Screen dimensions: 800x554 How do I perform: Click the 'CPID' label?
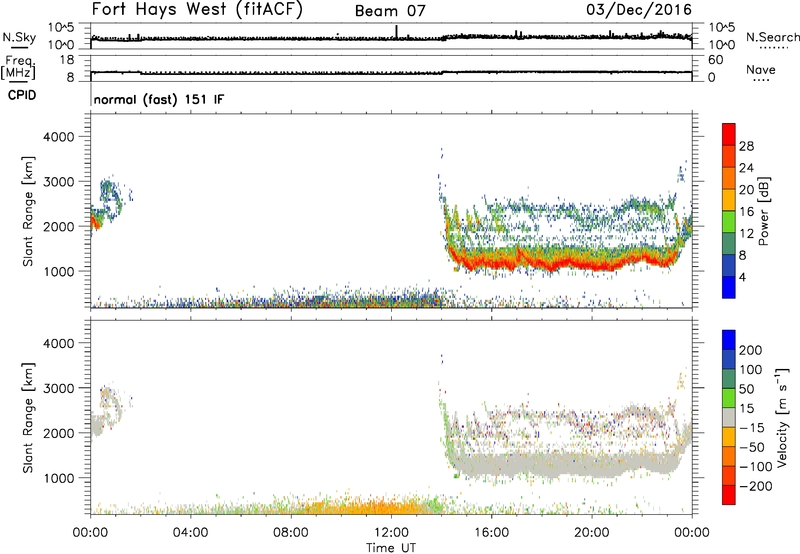[22, 95]
